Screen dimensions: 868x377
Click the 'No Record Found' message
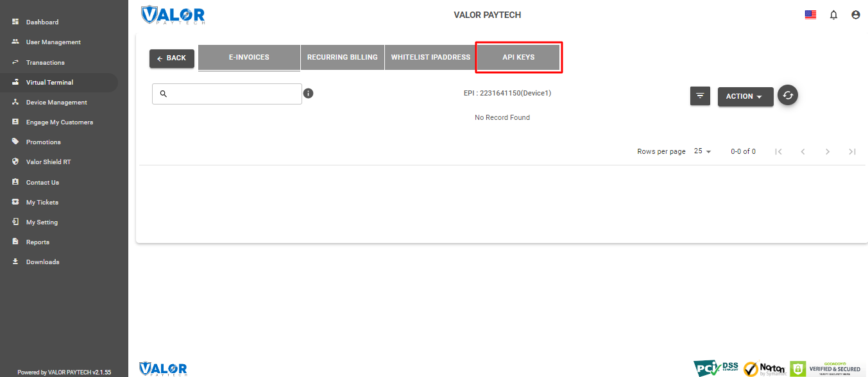[502, 117]
